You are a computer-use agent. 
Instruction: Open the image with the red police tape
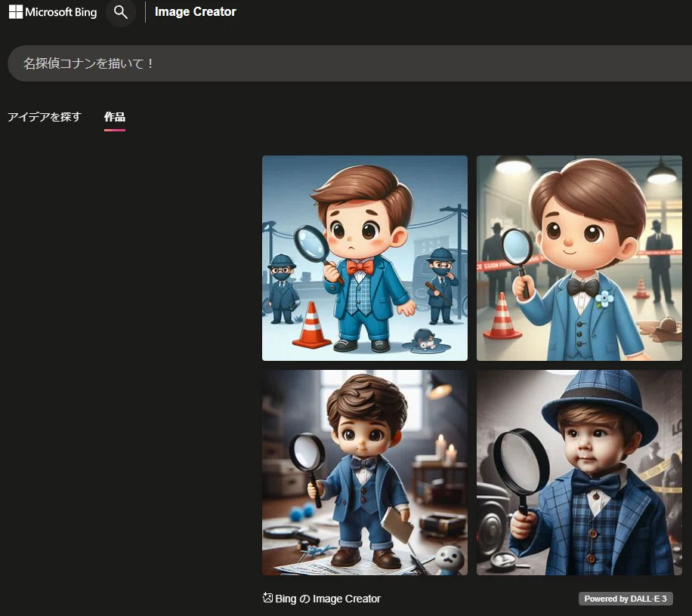pyautogui.click(x=579, y=258)
